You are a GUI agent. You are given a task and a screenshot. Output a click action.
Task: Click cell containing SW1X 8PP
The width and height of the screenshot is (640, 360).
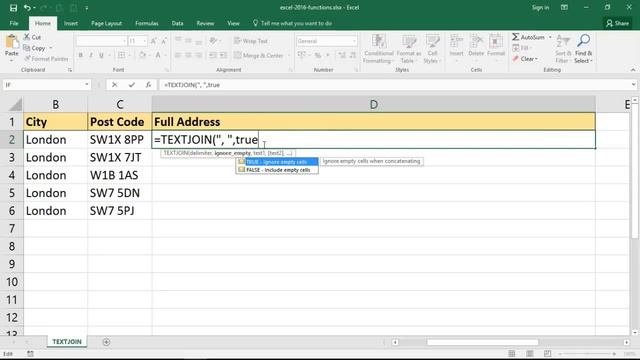120,140
